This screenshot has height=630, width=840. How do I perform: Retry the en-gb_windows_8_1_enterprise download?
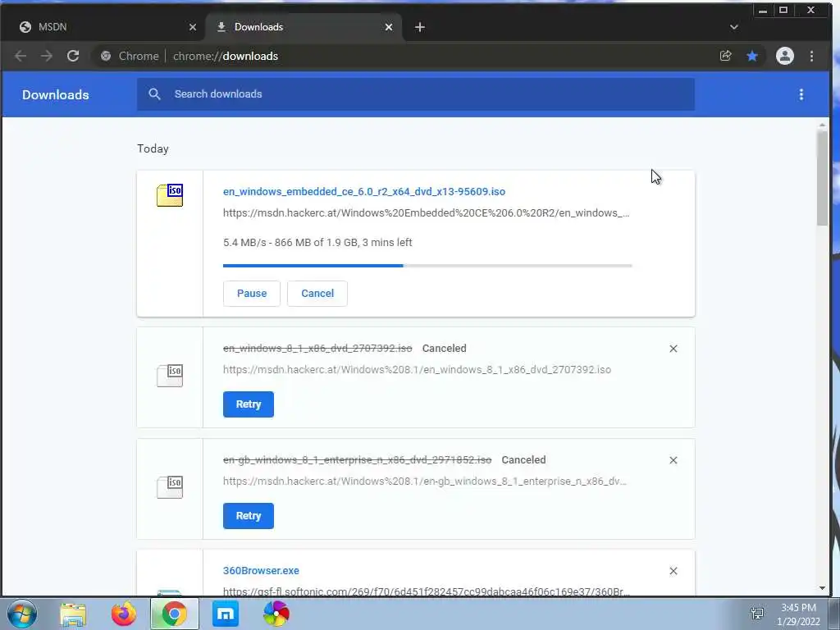point(248,516)
